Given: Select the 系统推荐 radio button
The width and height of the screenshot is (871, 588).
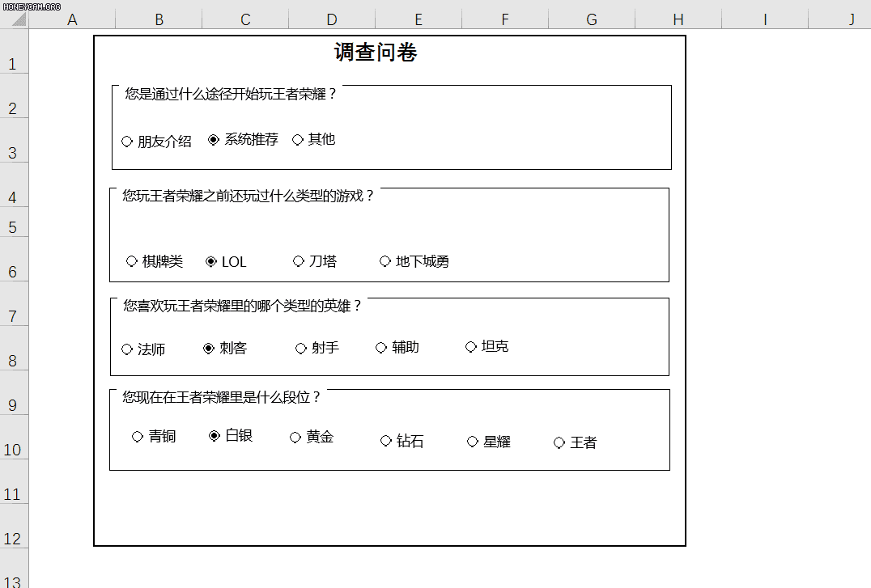Looking at the screenshot, I should click(213, 138).
